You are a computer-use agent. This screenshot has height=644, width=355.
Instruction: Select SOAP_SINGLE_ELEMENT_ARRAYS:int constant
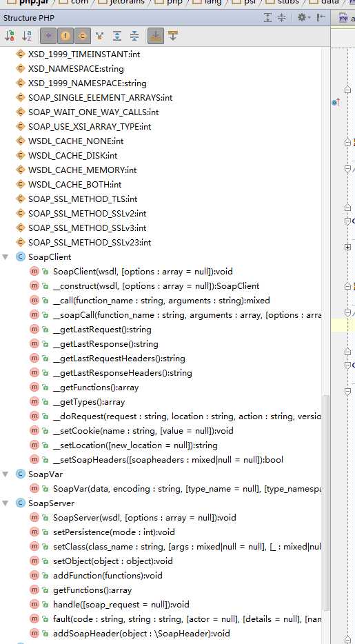tap(100, 97)
